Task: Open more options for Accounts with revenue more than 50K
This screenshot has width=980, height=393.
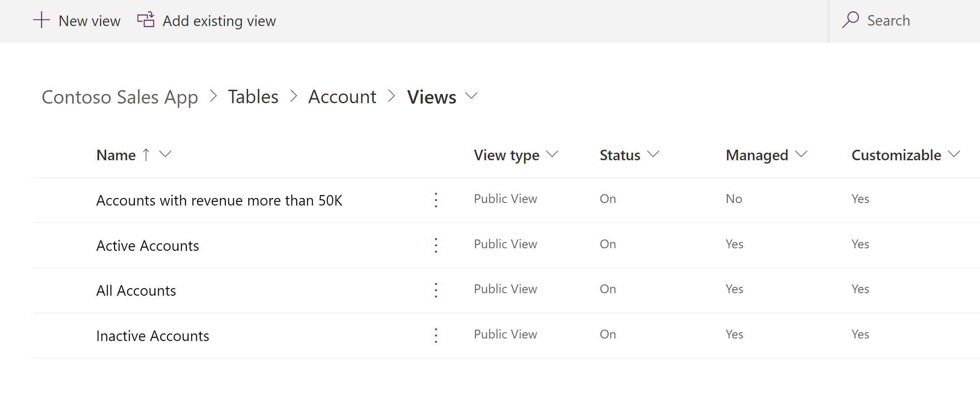Action: [436, 200]
